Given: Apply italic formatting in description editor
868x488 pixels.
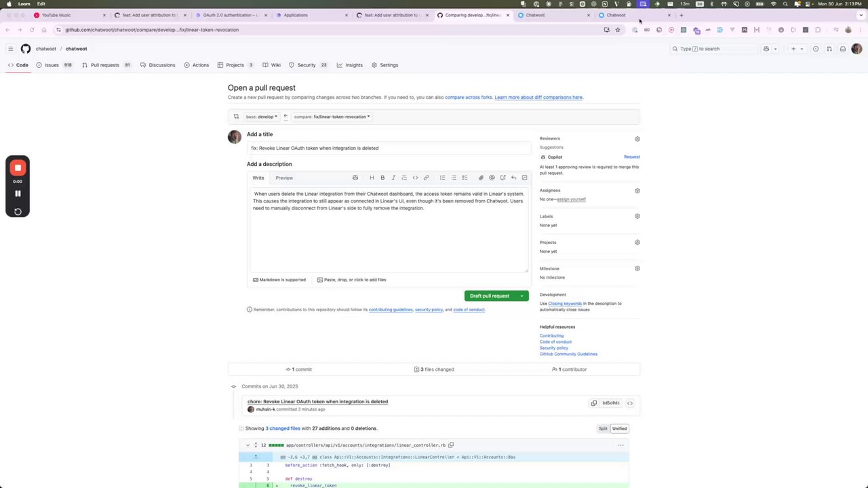Looking at the screenshot, I should 393,178.
